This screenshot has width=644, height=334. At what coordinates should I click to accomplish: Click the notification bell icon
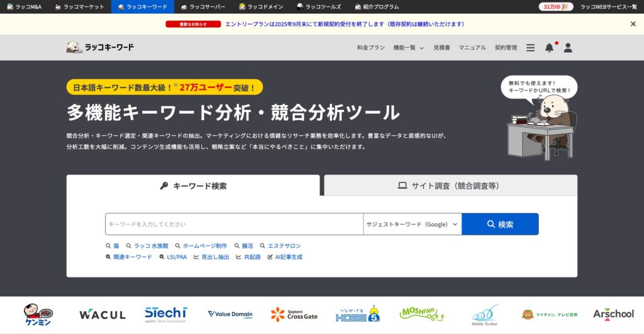point(549,48)
